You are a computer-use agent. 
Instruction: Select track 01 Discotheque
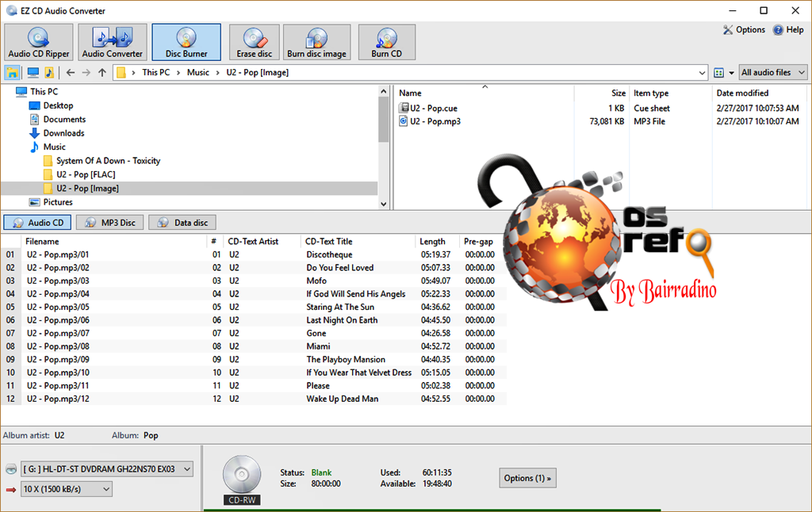pyautogui.click(x=254, y=254)
